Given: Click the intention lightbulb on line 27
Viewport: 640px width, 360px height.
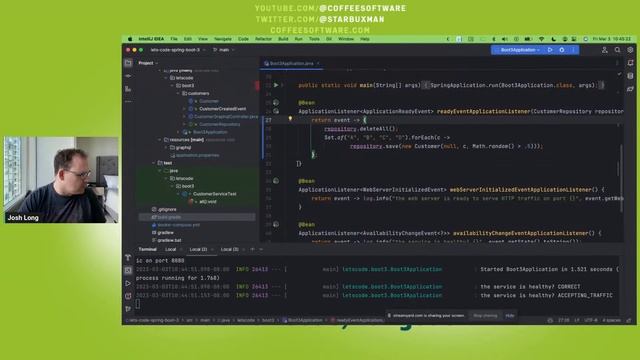Looking at the screenshot, I should 290,119.
